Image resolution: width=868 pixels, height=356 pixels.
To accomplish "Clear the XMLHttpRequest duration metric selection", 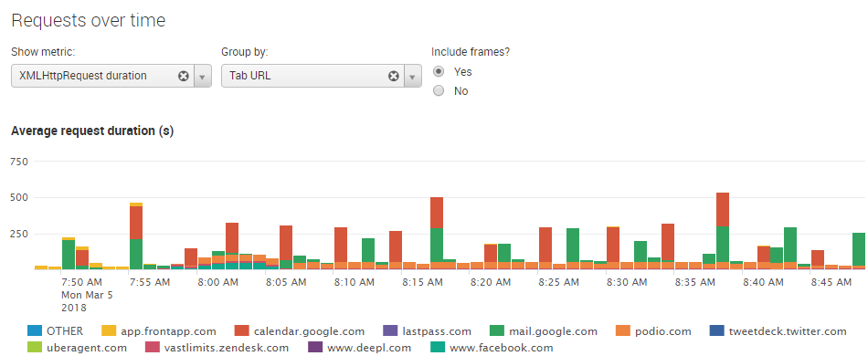I will pyautogui.click(x=184, y=77).
